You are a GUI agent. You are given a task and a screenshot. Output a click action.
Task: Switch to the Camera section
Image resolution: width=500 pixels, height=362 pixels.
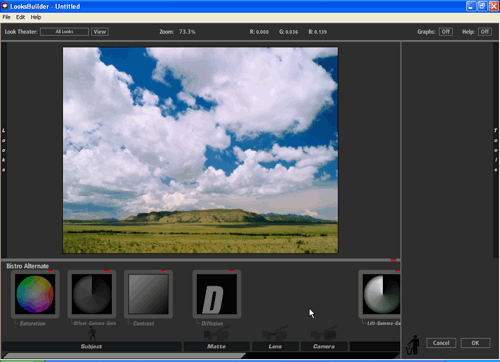[x=324, y=346]
